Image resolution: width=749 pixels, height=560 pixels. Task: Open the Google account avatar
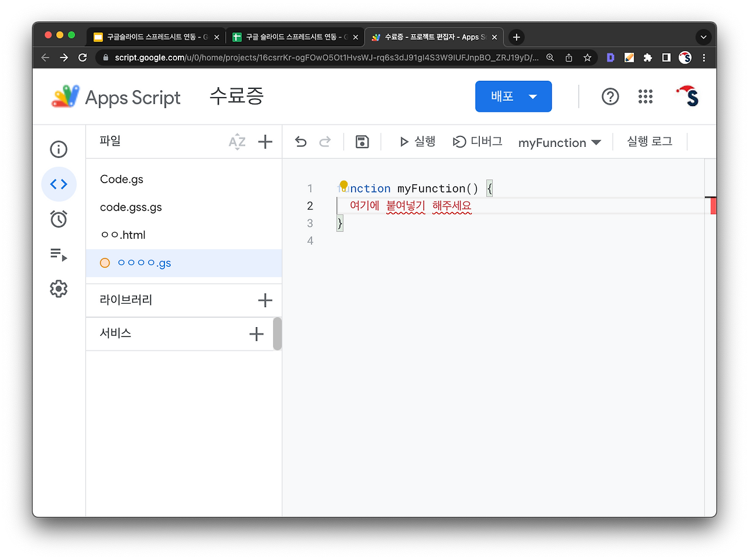click(x=688, y=97)
